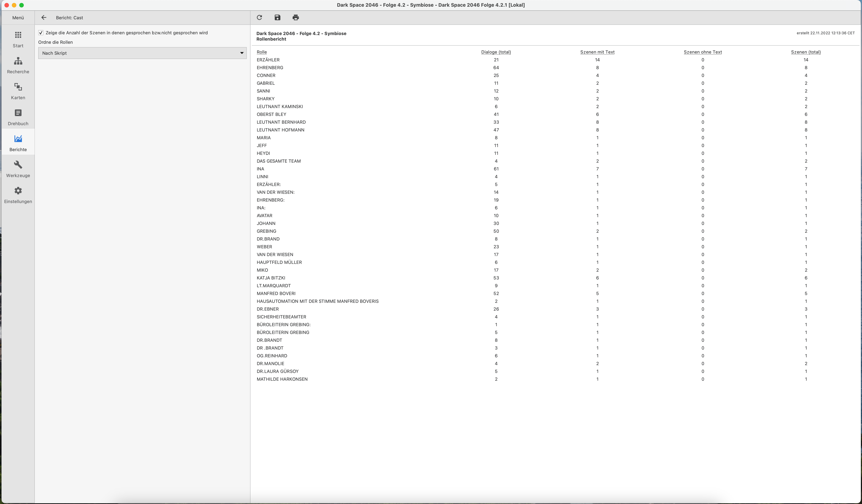Screen dimensions: 862x504
Task: Click the Ordne die Rollen label
Action: [x=55, y=42]
